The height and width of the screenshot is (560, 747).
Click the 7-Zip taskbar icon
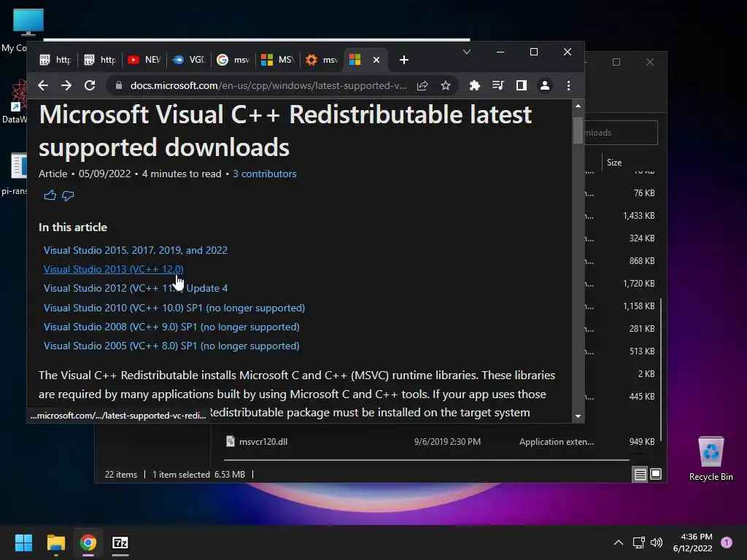point(120,542)
